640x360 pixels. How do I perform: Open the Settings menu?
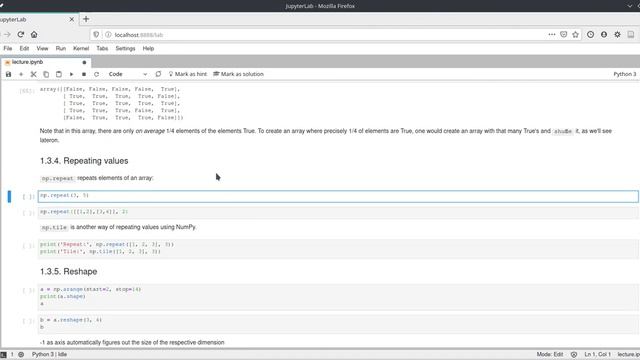[125, 48]
